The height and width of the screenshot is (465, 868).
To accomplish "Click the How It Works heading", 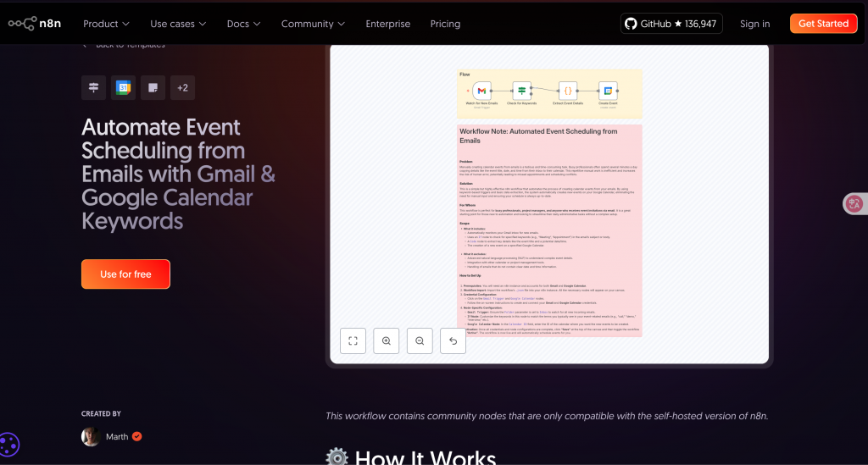I will pyautogui.click(x=426, y=458).
